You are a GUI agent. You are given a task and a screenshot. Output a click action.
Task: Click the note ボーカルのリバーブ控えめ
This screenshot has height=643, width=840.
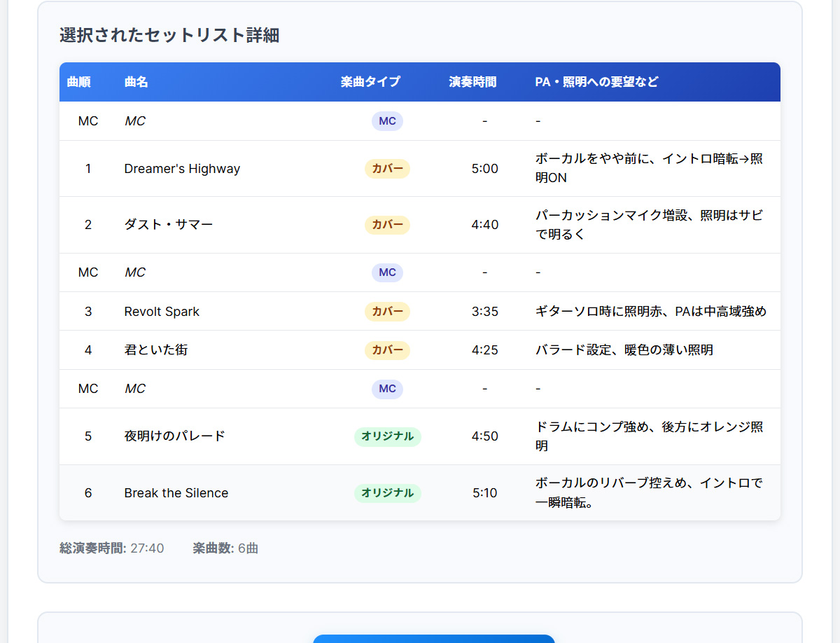649,493
